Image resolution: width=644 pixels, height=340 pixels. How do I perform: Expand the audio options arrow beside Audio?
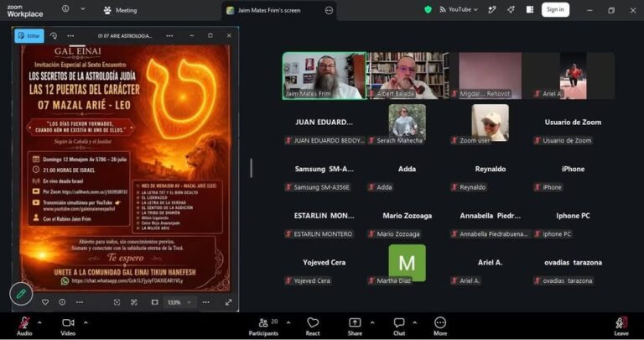(39, 322)
